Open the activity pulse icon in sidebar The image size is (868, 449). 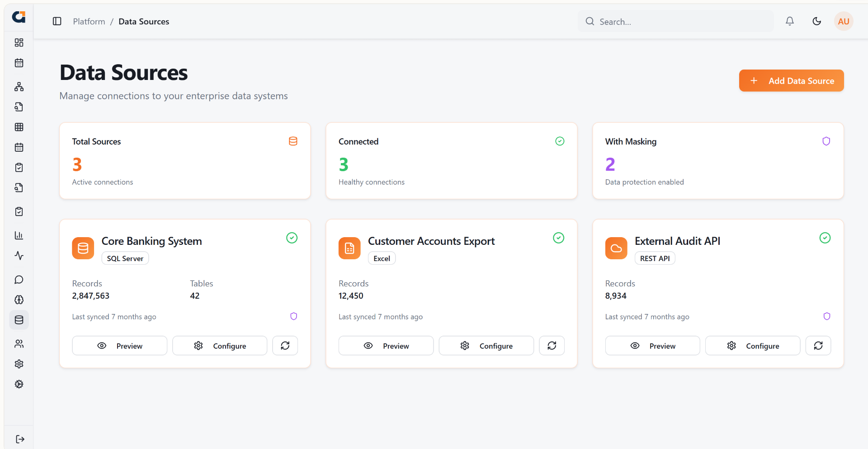tap(19, 256)
